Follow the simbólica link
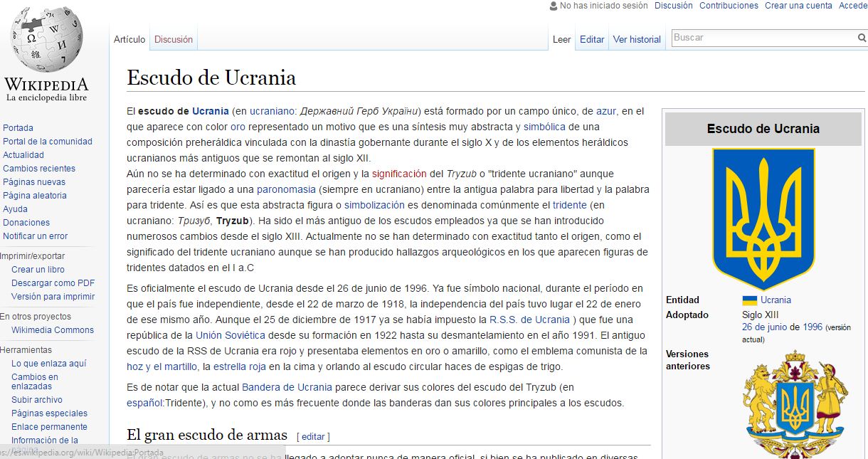The height and width of the screenshot is (459, 868). 544,127
